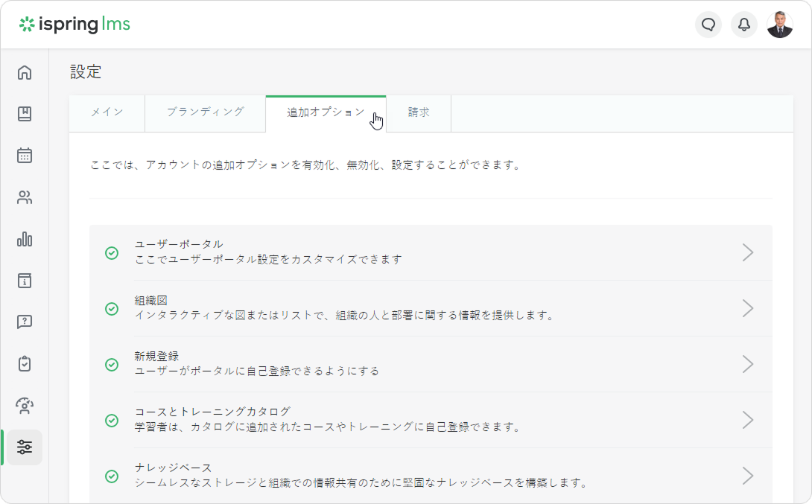812x504 pixels.
Task: Open the 新規登録 option title
Action: (156, 357)
